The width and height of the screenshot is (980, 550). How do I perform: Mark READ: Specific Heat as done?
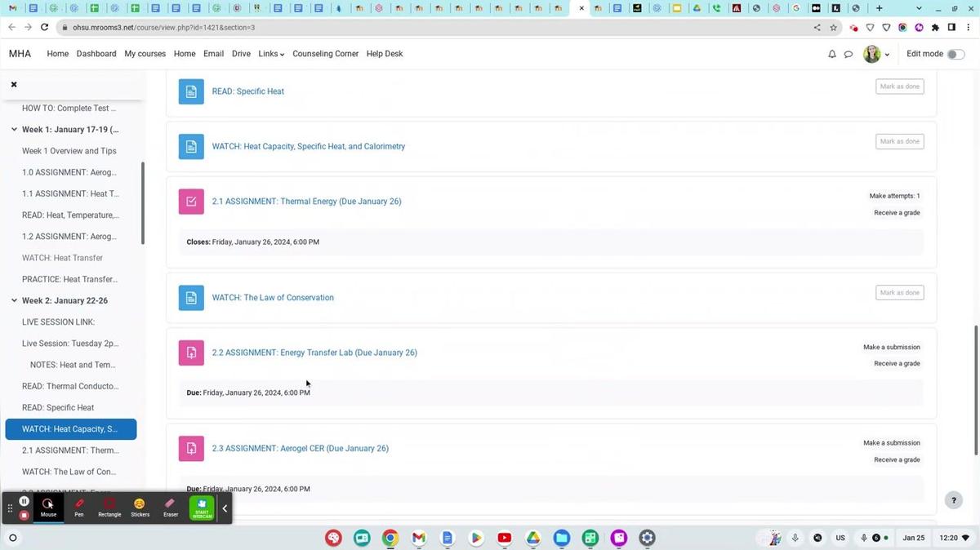899,86
